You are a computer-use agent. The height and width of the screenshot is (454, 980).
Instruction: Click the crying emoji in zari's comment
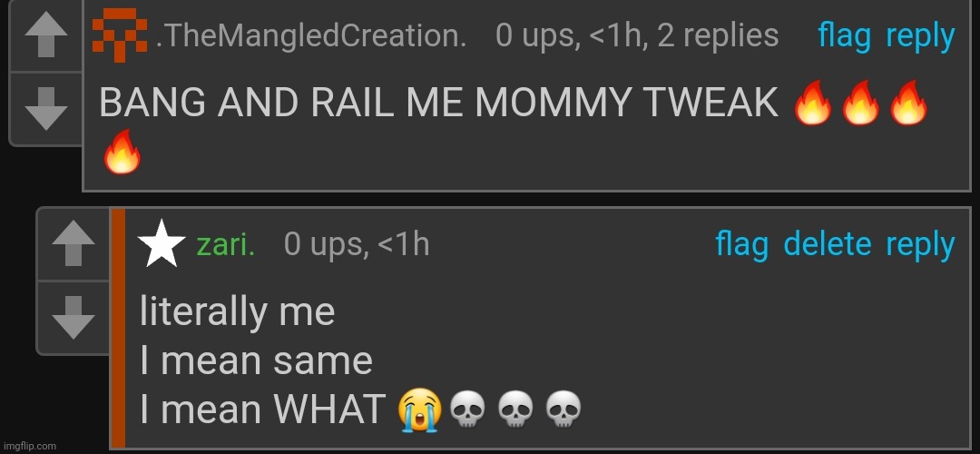pos(419,411)
